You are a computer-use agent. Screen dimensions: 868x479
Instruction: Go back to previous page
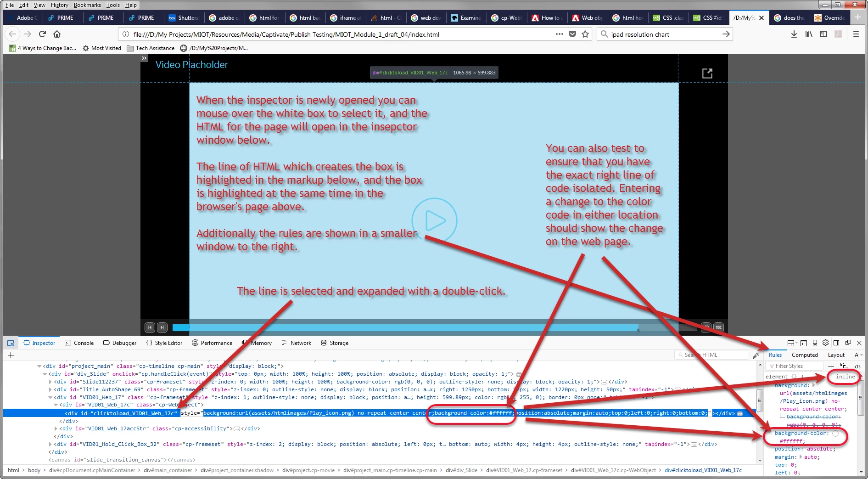(x=12, y=34)
